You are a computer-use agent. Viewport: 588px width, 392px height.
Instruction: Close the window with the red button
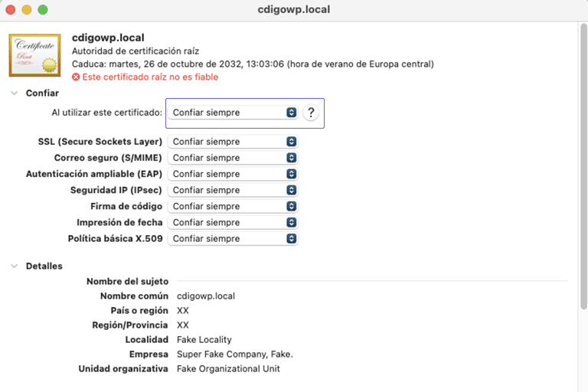point(11,10)
